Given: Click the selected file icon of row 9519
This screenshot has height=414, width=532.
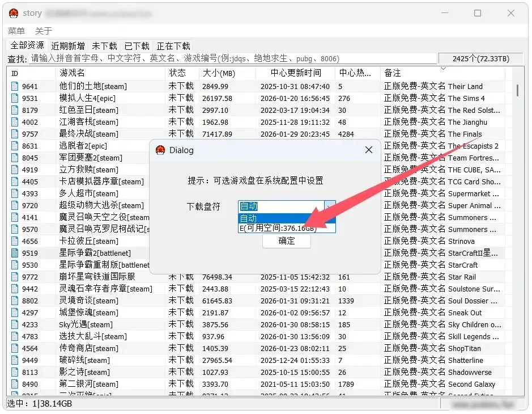Looking at the screenshot, I should (15, 253).
